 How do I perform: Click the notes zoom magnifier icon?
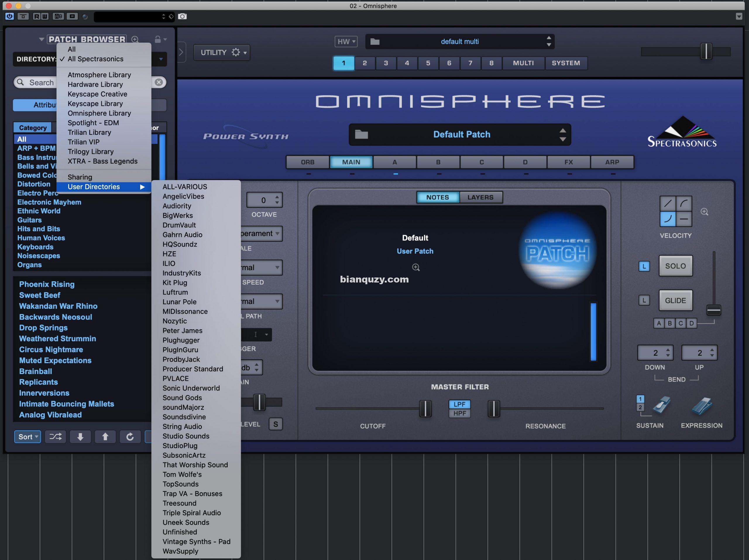click(416, 268)
